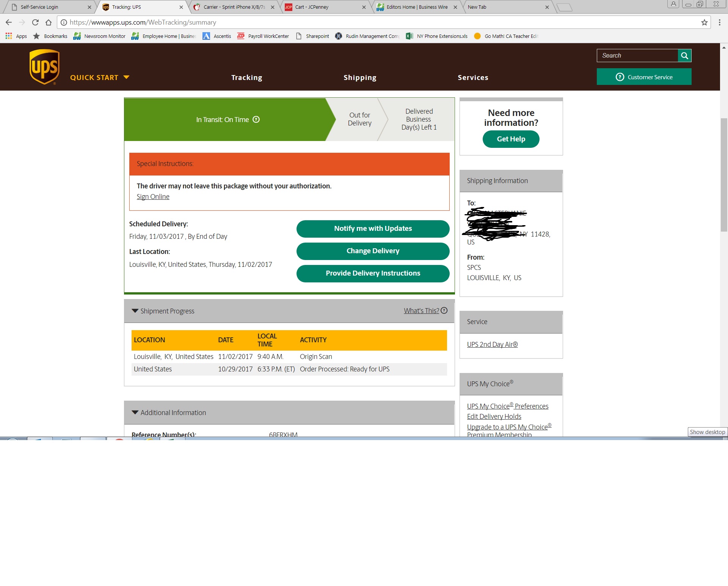Open Payroll WorkCenter bookmark
Screen dimensions: 728x586
(263, 36)
